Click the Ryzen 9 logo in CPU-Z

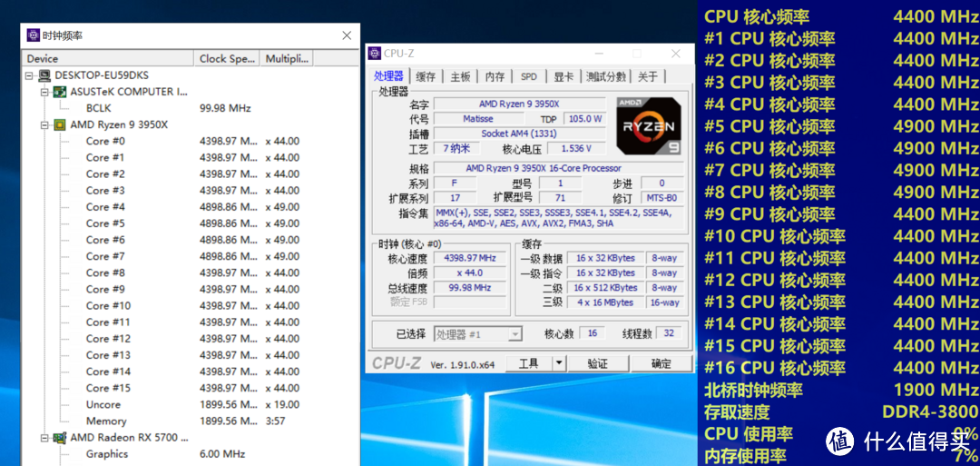coord(648,125)
